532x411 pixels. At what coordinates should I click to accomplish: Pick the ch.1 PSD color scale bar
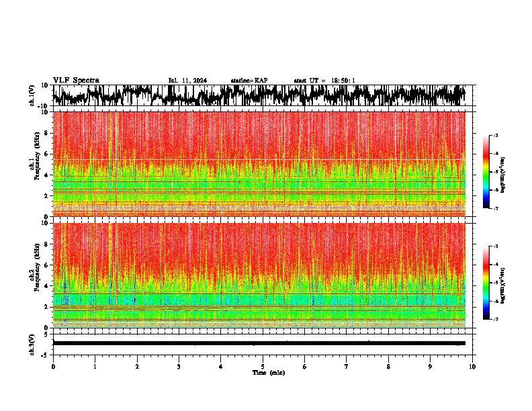point(486,172)
